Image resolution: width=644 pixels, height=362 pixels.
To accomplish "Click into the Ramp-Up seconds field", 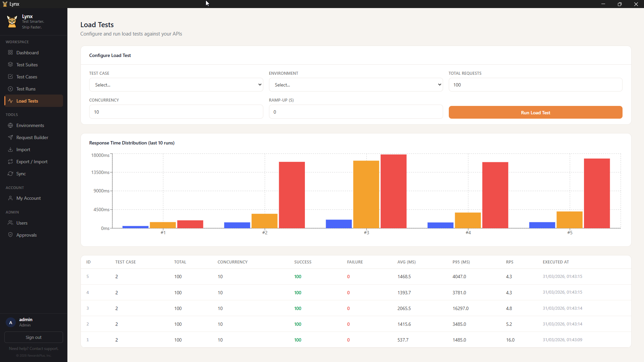I will coord(356,112).
